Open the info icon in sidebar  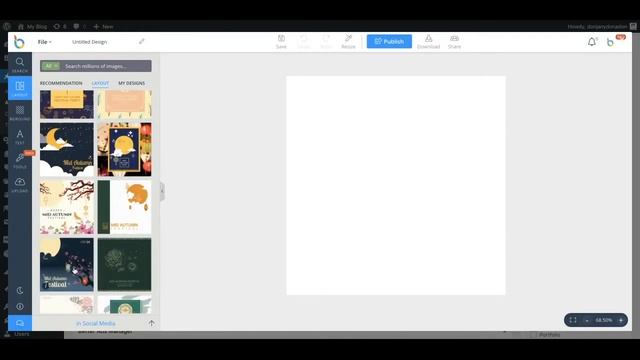pyautogui.click(x=20, y=307)
